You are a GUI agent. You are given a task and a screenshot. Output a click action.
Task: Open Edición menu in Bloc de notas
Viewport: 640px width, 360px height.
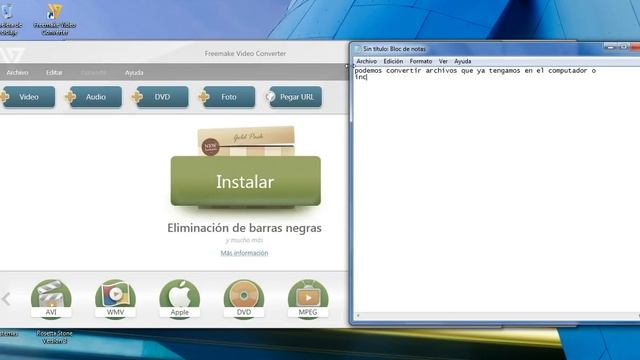[393, 61]
